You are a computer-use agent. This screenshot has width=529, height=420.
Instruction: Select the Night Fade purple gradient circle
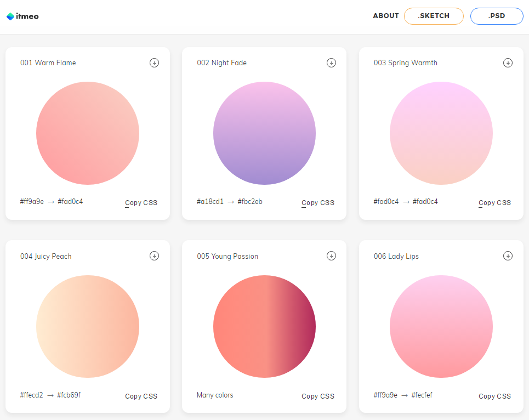coord(264,133)
